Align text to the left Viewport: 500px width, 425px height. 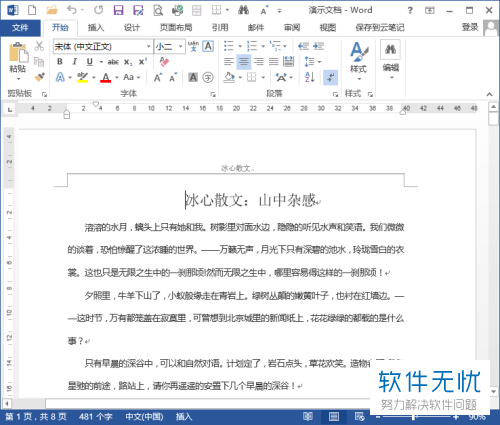229,62
